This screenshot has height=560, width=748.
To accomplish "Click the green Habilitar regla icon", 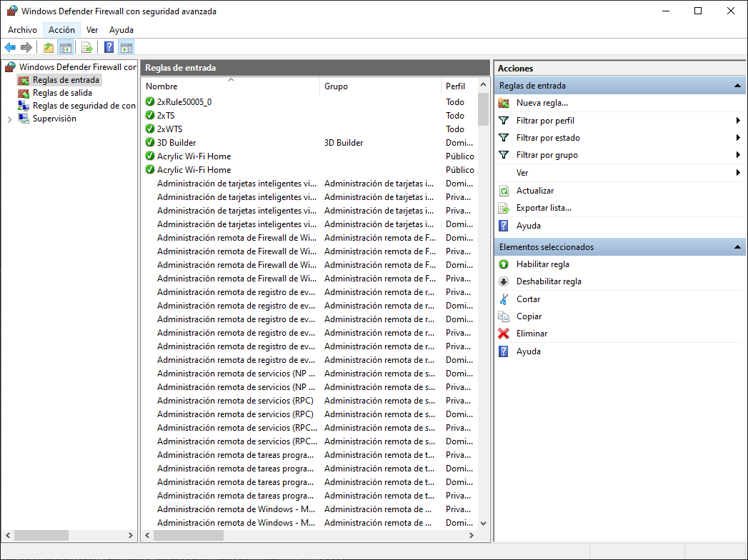I will [503, 264].
